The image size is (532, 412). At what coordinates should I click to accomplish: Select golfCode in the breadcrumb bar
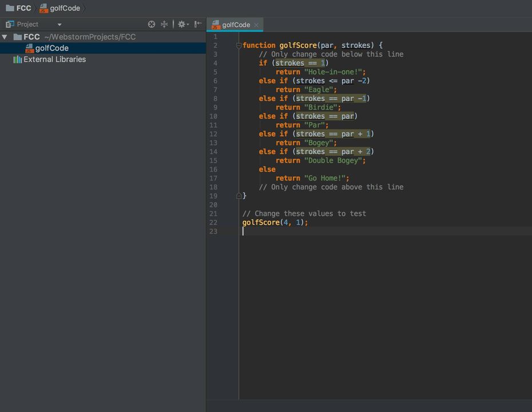coord(65,8)
